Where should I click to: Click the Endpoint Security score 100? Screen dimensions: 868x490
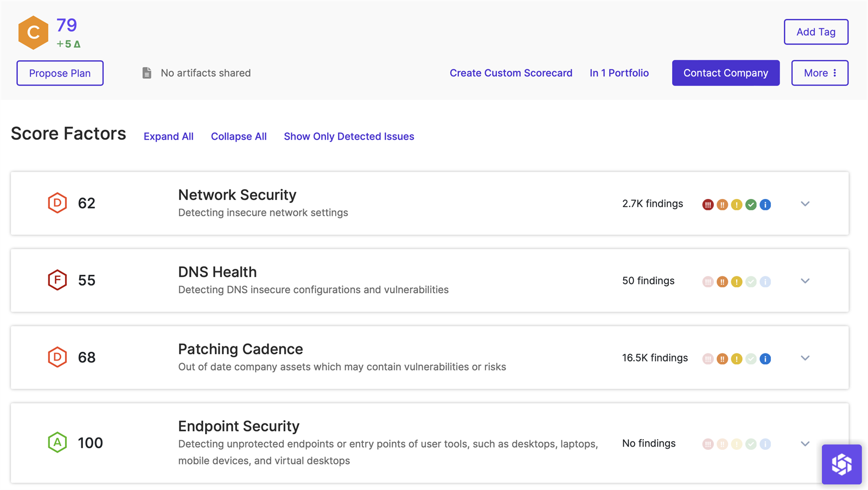coord(90,443)
